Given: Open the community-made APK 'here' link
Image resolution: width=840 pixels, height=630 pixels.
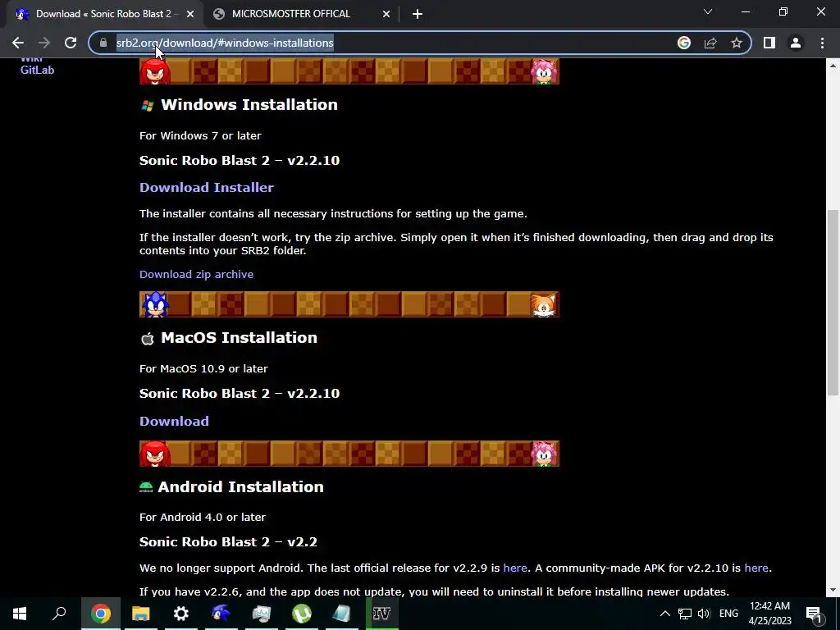Looking at the screenshot, I should click(x=756, y=568).
